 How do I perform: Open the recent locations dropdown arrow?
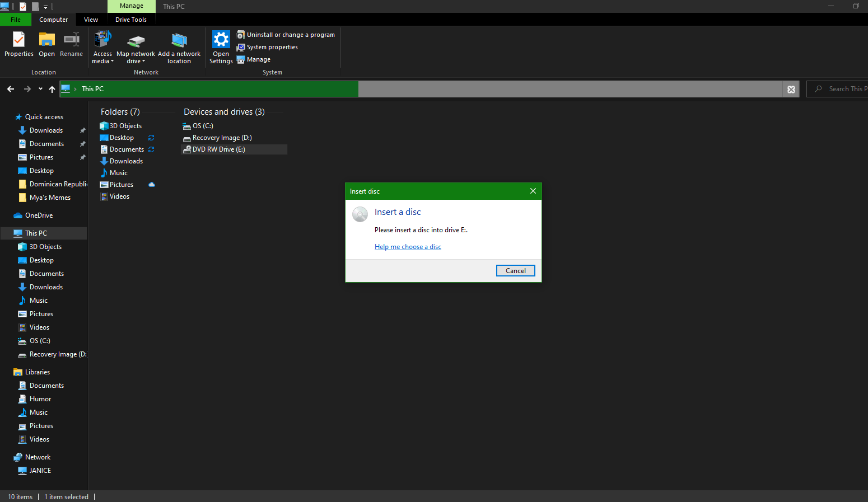(40, 89)
